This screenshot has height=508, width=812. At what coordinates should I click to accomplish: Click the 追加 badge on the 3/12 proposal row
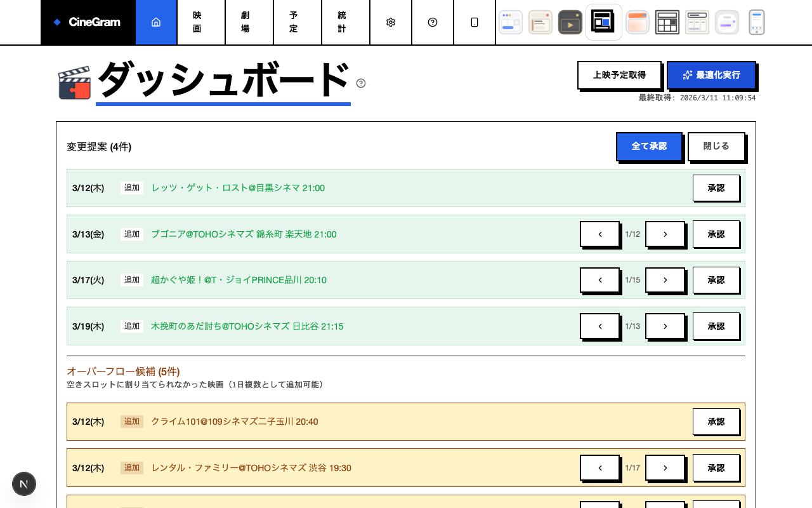coord(132,187)
